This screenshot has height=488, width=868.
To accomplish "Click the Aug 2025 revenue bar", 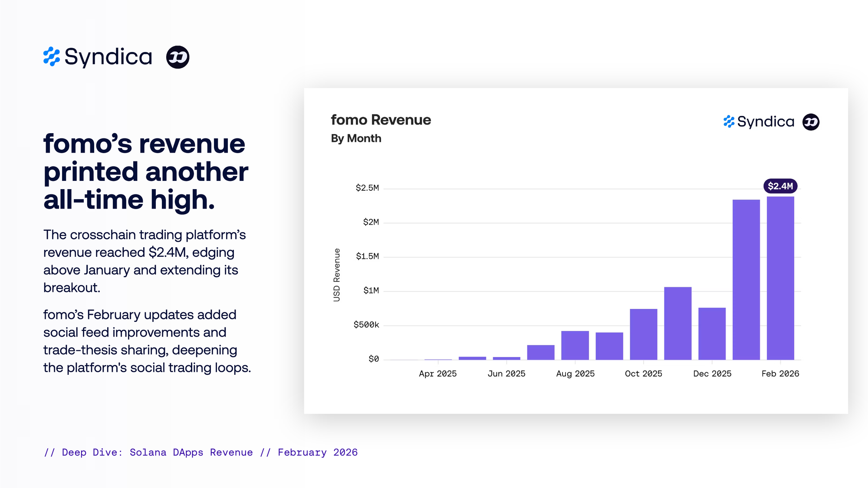I will pos(575,345).
